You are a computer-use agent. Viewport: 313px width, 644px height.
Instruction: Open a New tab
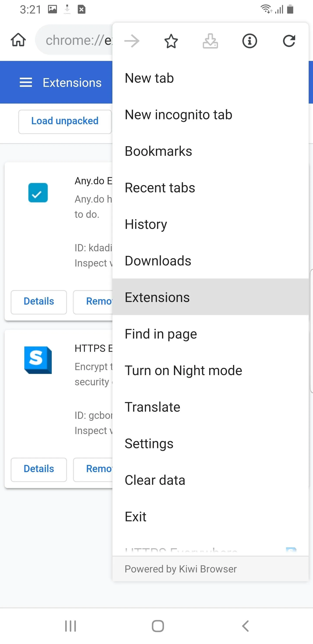pyautogui.click(x=210, y=78)
